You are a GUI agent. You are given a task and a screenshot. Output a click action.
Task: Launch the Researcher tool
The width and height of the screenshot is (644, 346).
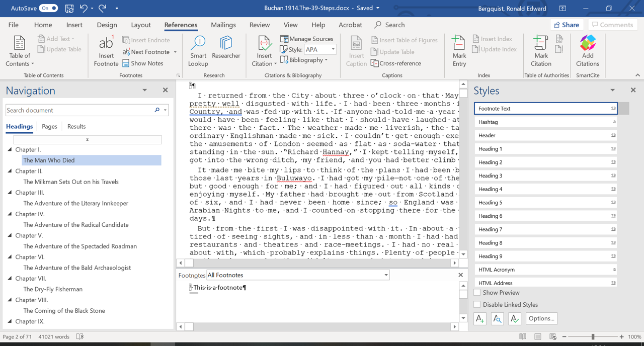[225, 49]
